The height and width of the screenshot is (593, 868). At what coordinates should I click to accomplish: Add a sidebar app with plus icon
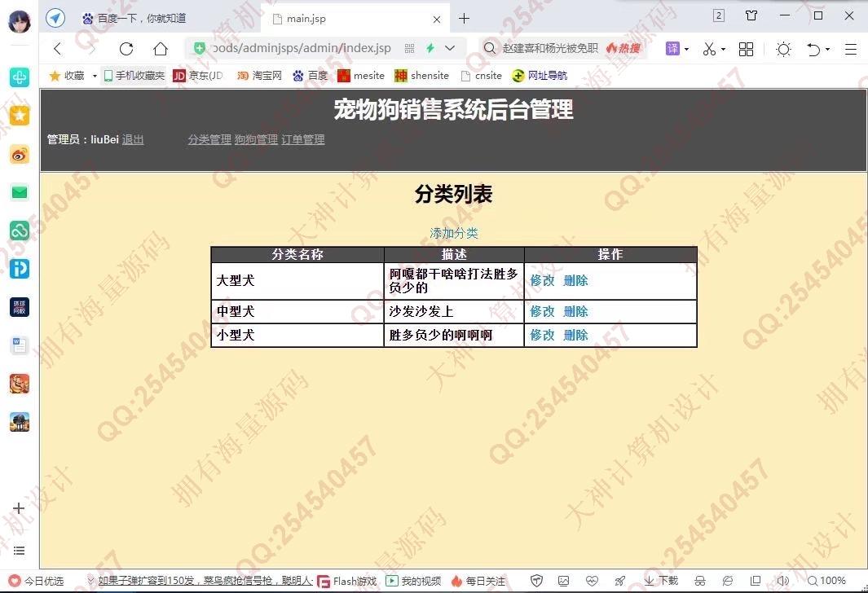pyautogui.click(x=19, y=507)
